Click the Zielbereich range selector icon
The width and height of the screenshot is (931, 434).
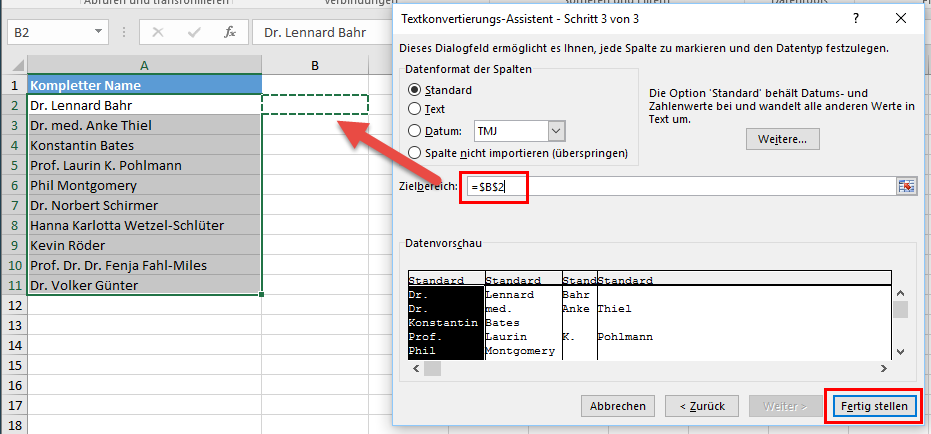click(x=906, y=187)
